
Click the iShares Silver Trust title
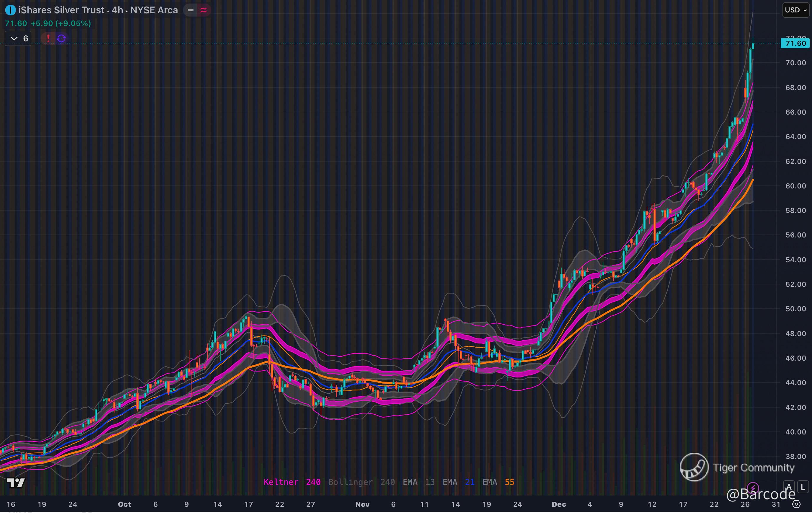click(x=61, y=10)
